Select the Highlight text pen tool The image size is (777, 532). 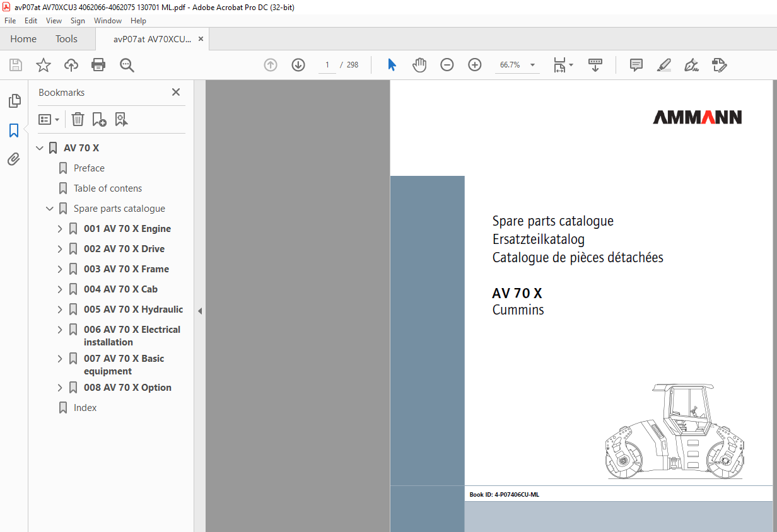[664, 65]
